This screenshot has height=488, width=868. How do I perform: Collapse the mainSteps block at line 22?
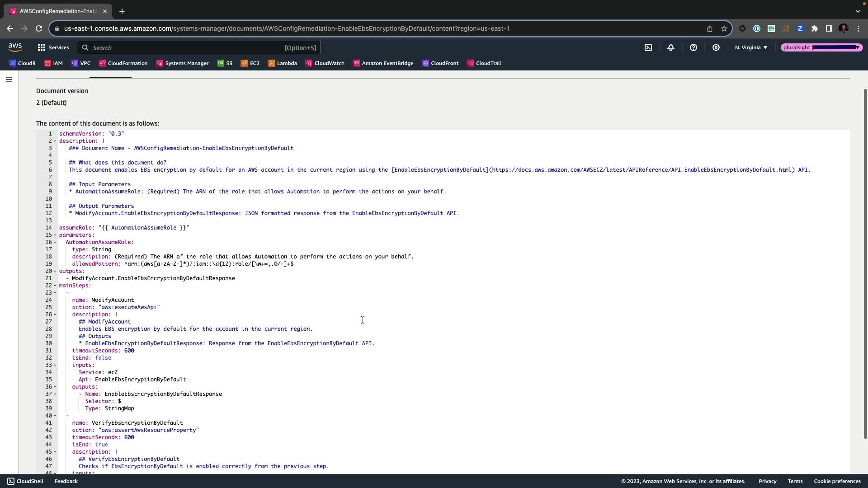(55, 286)
